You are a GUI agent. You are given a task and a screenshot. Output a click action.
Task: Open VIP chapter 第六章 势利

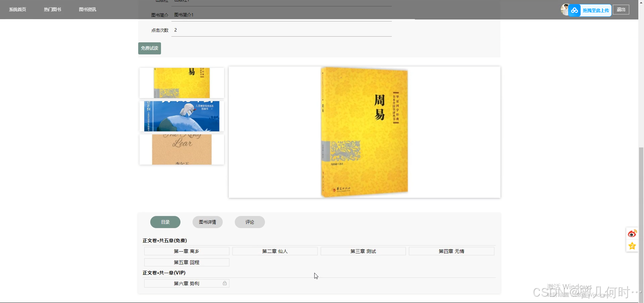point(187,284)
